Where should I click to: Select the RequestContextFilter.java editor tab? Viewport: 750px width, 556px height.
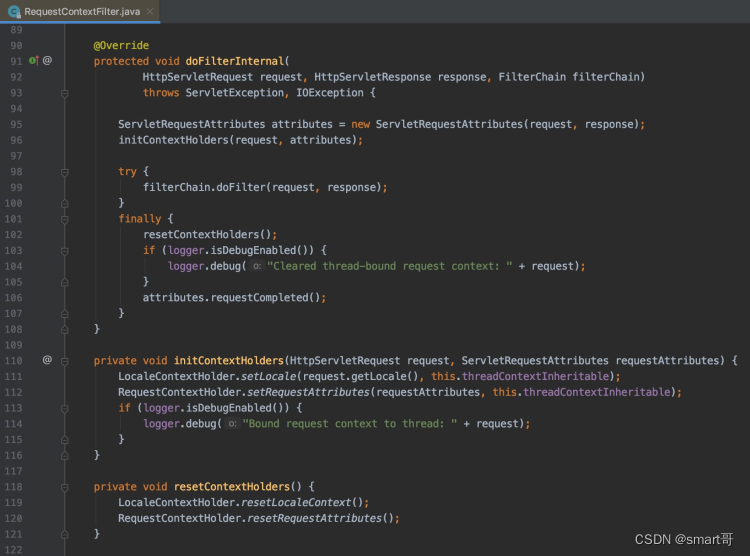(80, 11)
